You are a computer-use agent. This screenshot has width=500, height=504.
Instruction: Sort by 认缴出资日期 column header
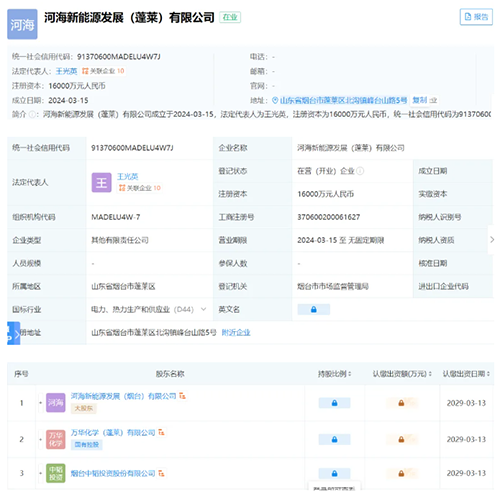click(x=466, y=374)
